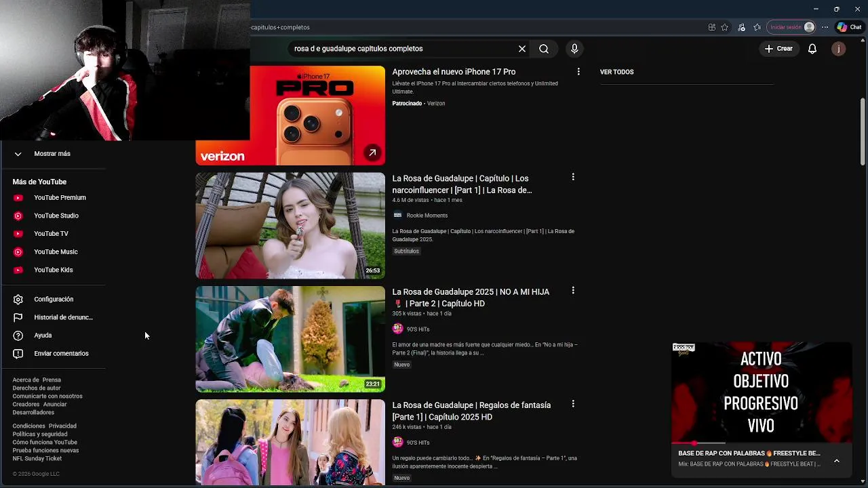
Task: Click the magnifying glass search icon
Action: (x=544, y=49)
